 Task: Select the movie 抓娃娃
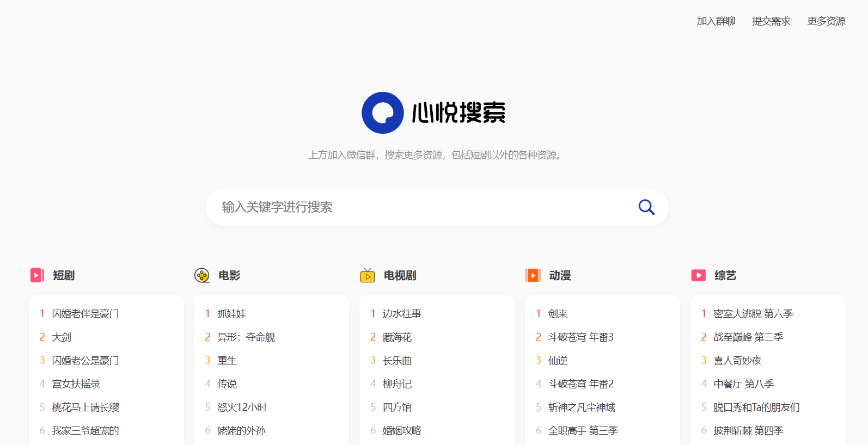click(x=232, y=314)
